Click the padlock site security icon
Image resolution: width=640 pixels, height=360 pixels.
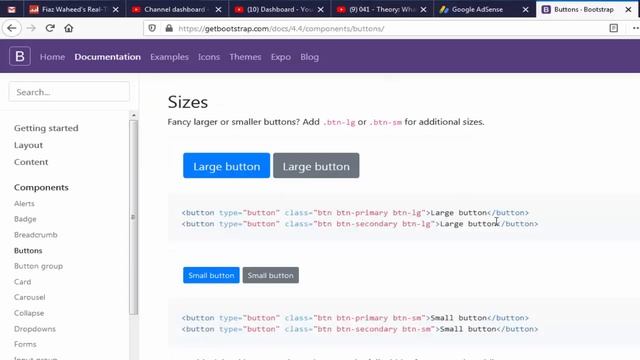point(169,28)
